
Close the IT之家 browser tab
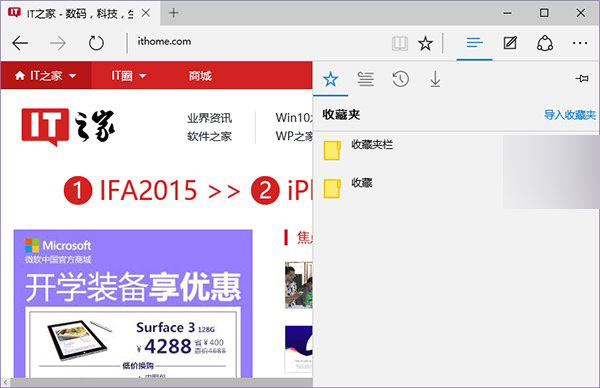(x=146, y=13)
